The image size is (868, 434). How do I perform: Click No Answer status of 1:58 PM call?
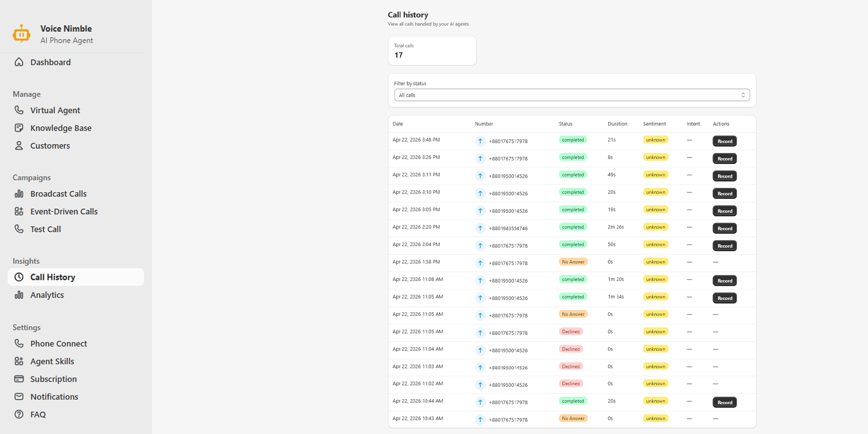573,262
